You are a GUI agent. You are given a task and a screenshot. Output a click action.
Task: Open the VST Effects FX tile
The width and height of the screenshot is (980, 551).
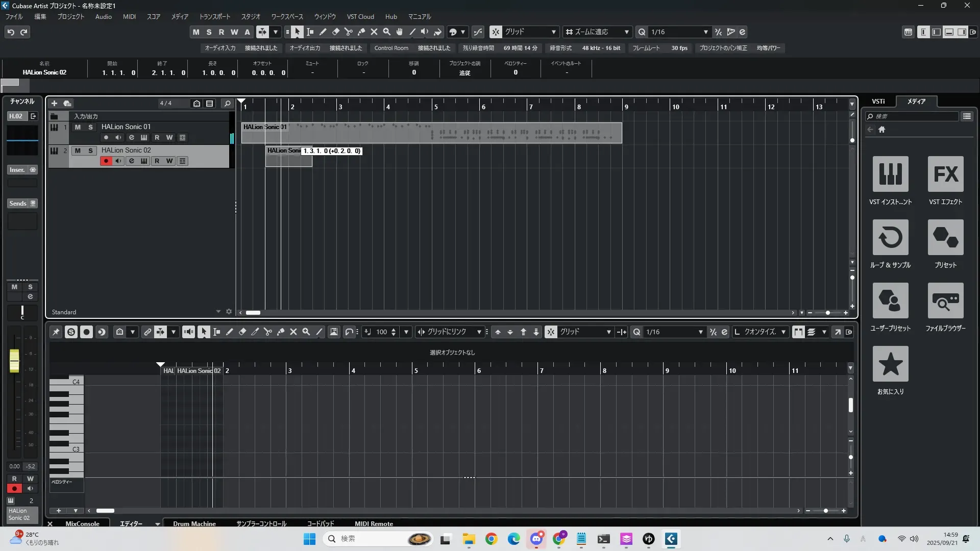pyautogui.click(x=945, y=174)
